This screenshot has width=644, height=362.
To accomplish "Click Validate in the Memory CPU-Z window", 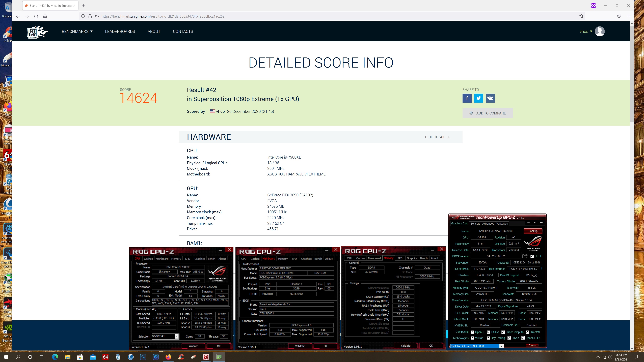I will pyautogui.click(x=406, y=346).
